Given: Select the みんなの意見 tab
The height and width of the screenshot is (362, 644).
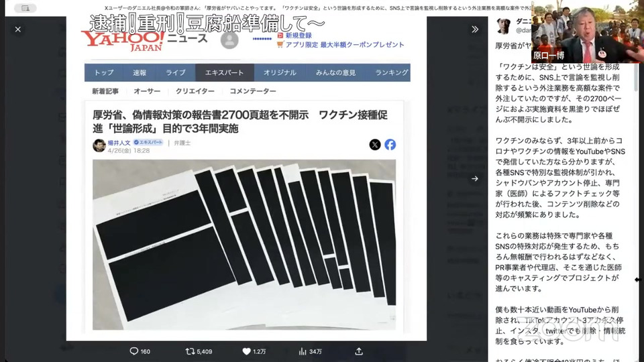Looking at the screenshot, I should click(335, 72).
